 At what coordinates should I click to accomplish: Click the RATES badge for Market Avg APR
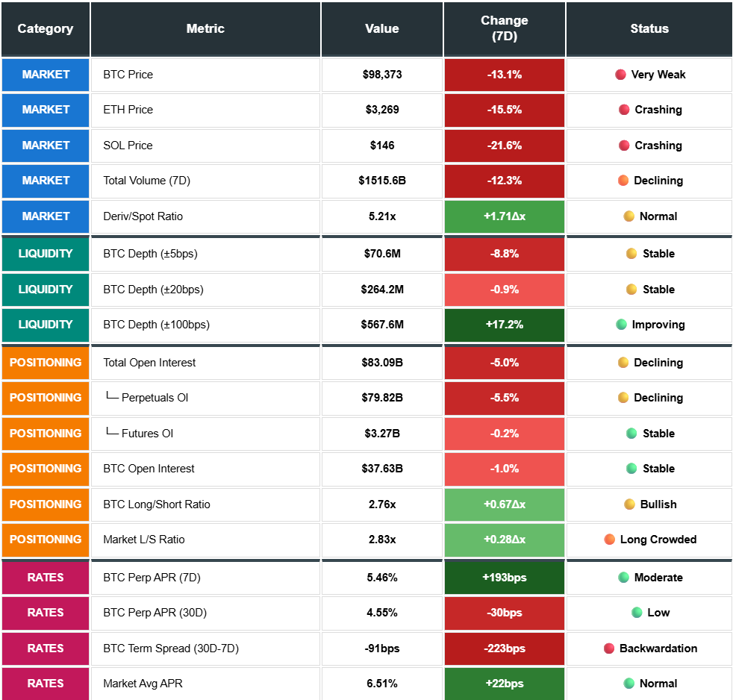click(x=46, y=684)
